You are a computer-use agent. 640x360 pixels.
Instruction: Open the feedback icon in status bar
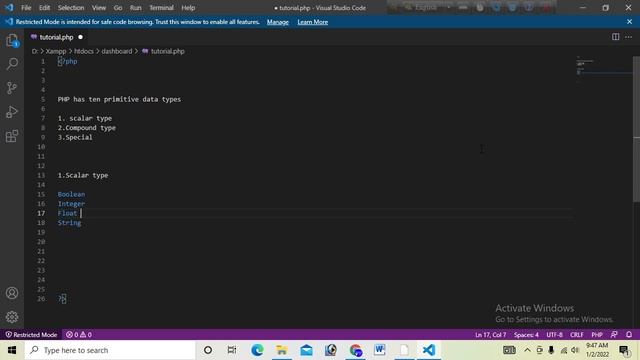click(x=614, y=335)
